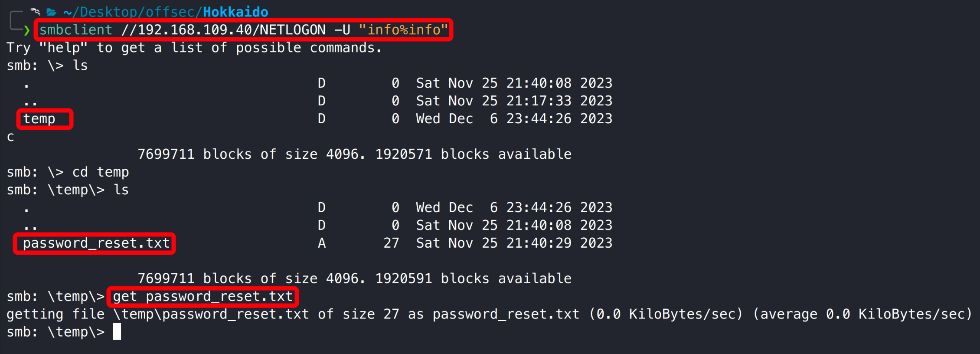Click the "info%info" credentials string

pyautogui.click(x=403, y=30)
